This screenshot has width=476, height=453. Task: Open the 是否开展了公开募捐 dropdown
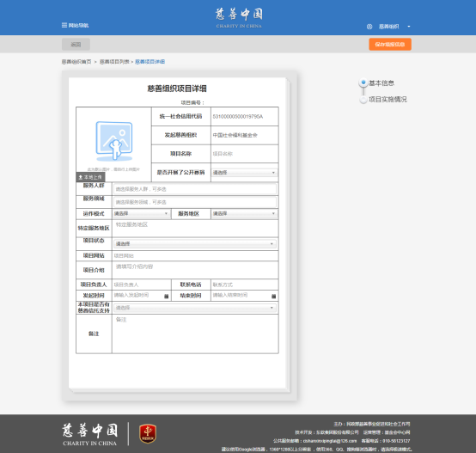[x=244, y=173]
